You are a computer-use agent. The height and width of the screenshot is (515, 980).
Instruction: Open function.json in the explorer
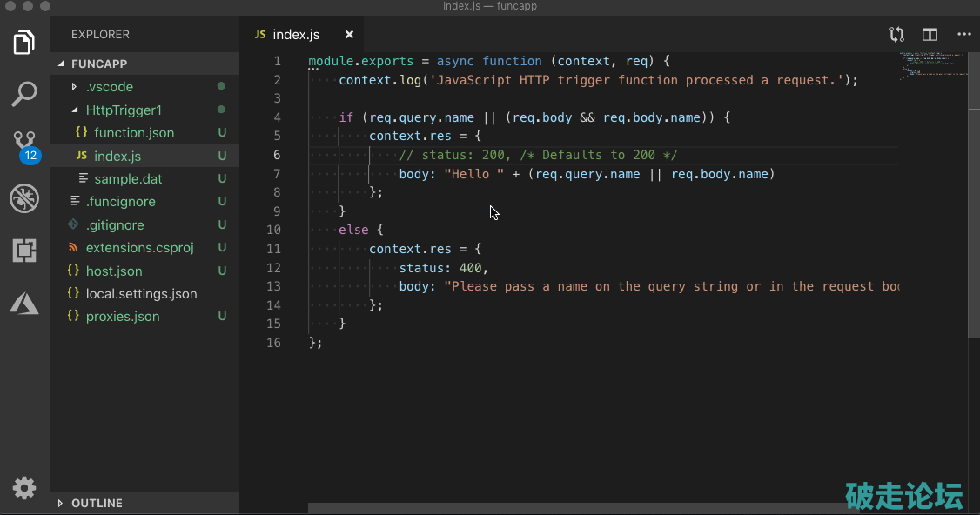point(134,133)
